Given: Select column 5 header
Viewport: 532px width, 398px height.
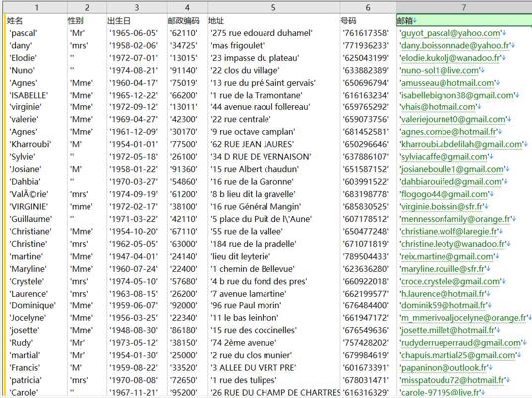Looking at the screenshot, I should (273, 7).
